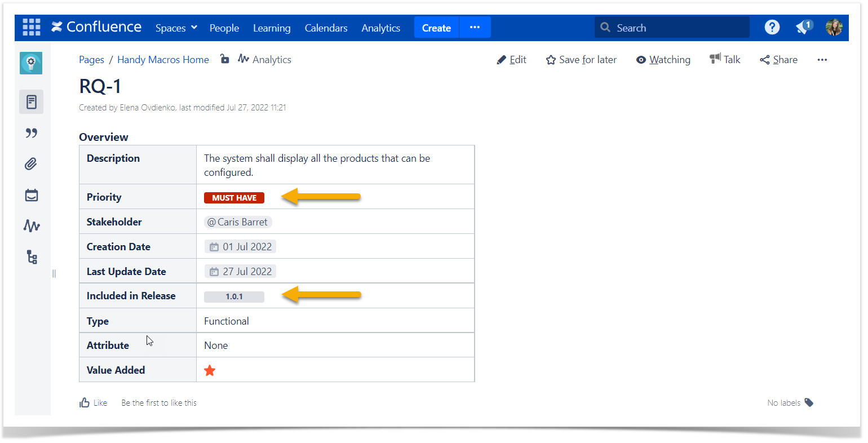Like this page with thumbs up
Screen dimensions: 868x443
[x=85, y=402]
